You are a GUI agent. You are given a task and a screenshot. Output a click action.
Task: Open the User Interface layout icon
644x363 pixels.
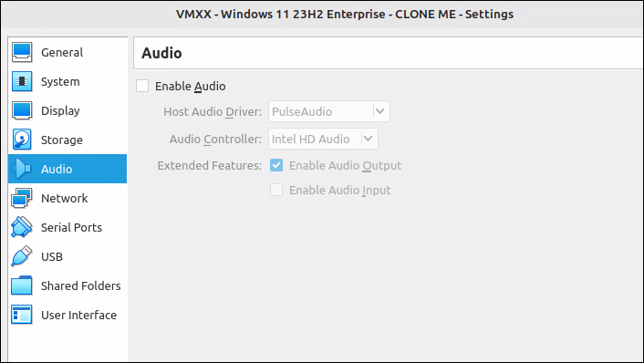coord(22,315)
